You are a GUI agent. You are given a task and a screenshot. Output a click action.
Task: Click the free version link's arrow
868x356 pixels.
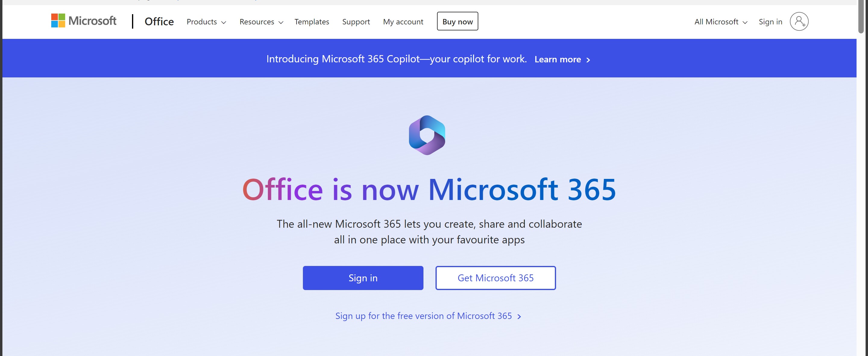coord(519,316)
